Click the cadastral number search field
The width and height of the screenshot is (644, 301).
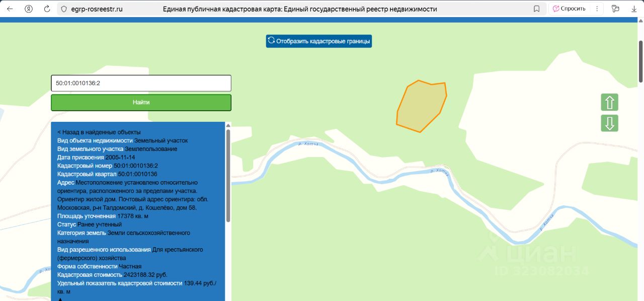point(141,83)
